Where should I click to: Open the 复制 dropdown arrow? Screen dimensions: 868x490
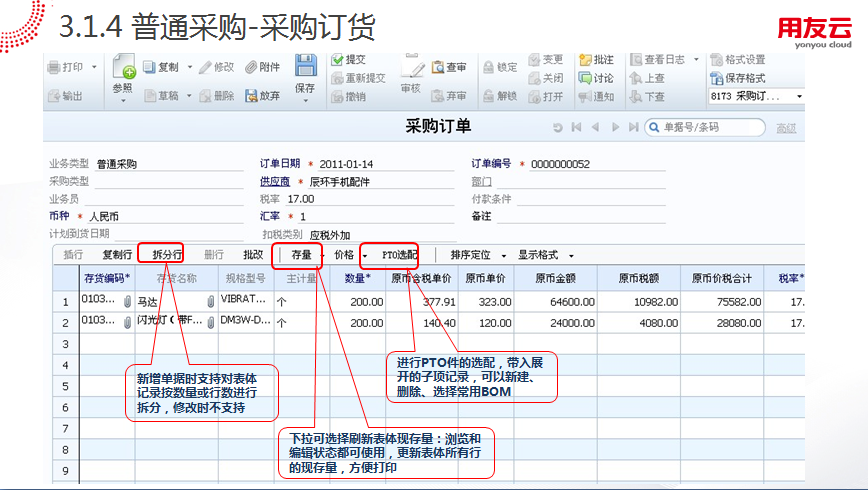pyautogui.click(x=190, y=67)
